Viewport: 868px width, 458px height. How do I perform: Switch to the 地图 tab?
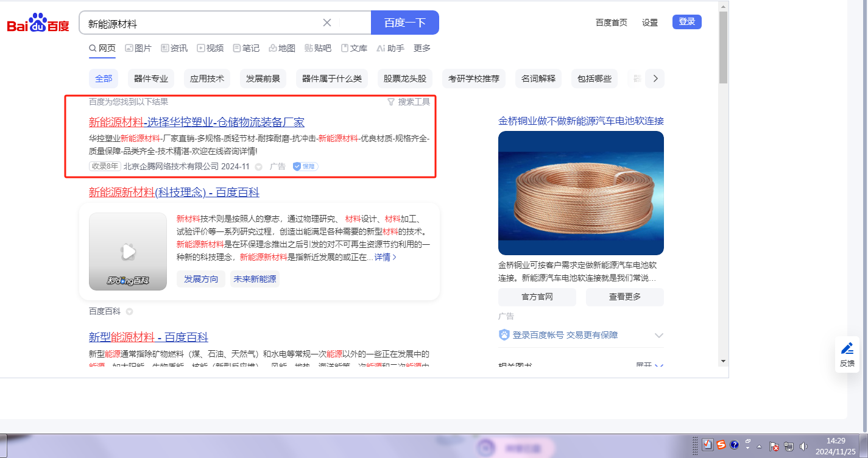coord(282,48)
